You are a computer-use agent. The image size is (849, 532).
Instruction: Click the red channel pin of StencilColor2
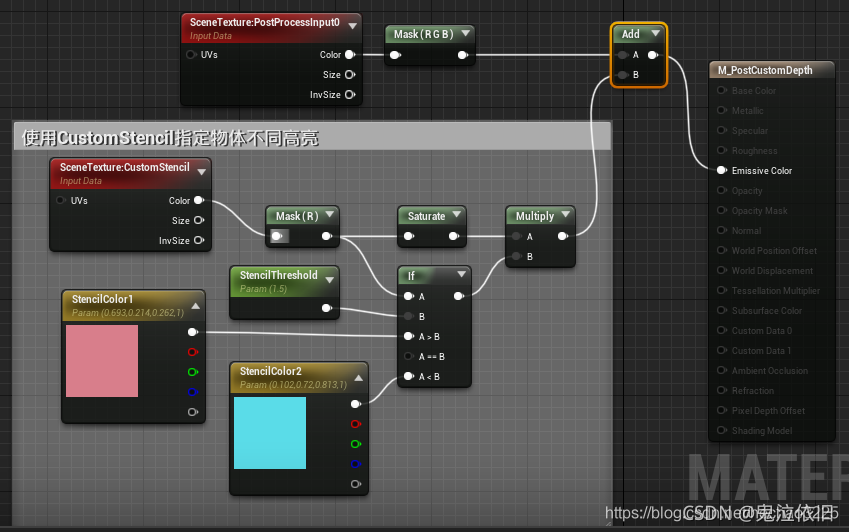(356, 424)
